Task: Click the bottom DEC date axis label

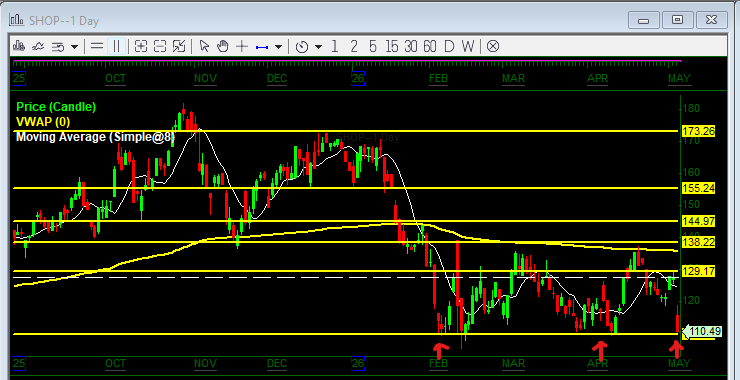Action: point(277,363)
